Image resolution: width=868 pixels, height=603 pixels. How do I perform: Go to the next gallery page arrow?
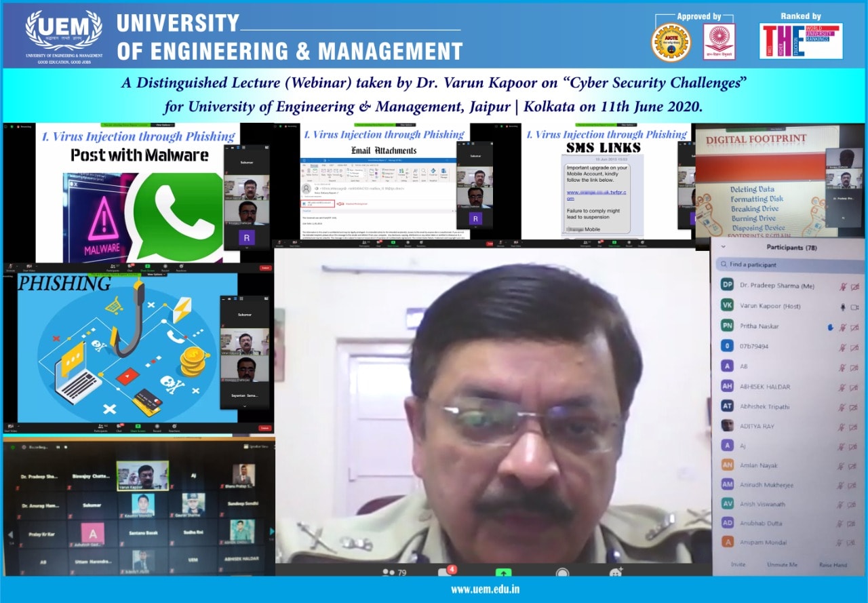click(272, 532)
